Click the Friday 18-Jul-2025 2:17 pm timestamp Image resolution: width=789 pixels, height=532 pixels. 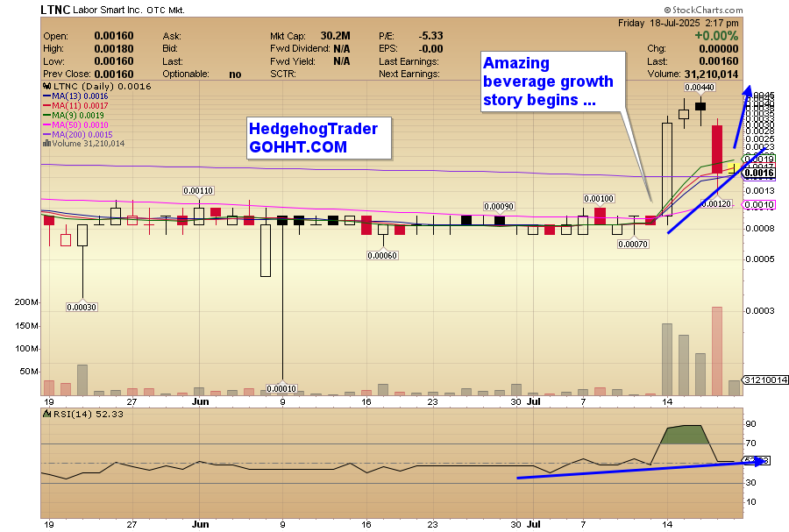point(679,23)
